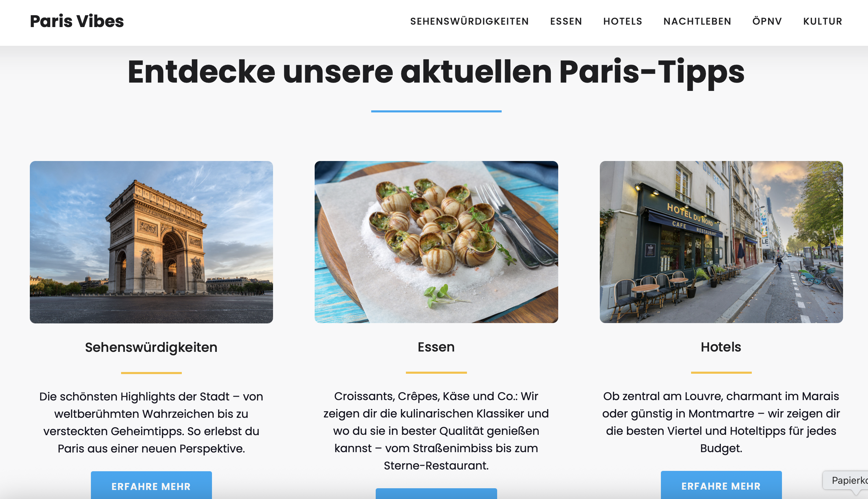868x499 pixels.
Task: Open the Nachtleben navigation item
Action: tap(697, 22)
